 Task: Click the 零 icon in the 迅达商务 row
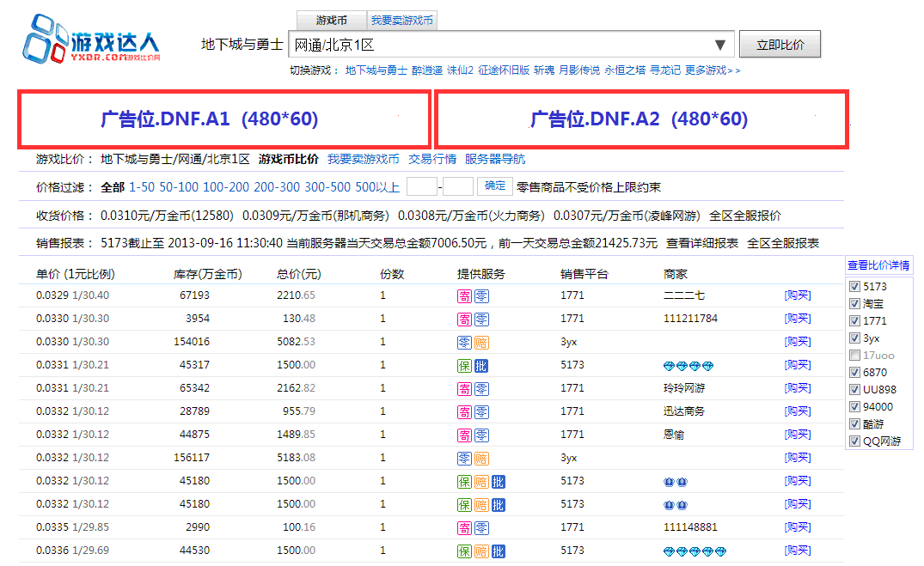(x=481, y=412)
